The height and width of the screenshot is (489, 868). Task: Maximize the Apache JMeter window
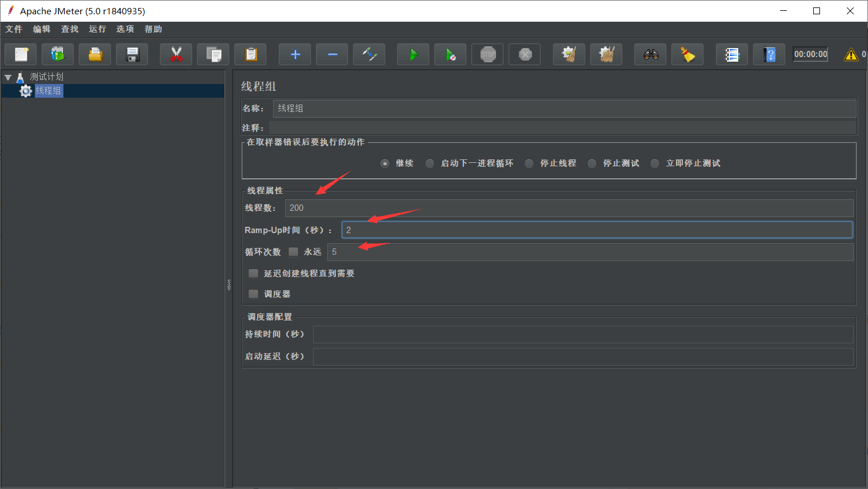point(817,11)
